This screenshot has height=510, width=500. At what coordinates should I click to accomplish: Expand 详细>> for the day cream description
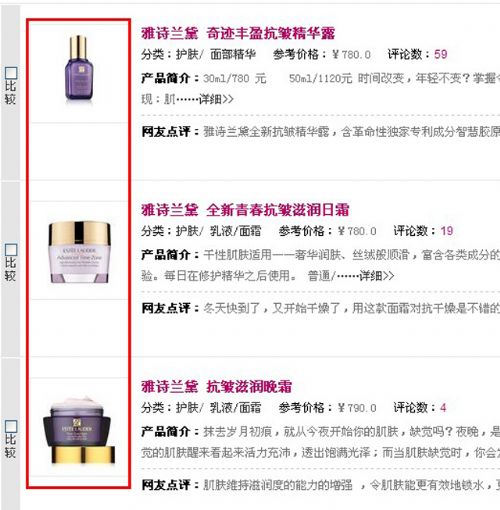coord(377,276)
